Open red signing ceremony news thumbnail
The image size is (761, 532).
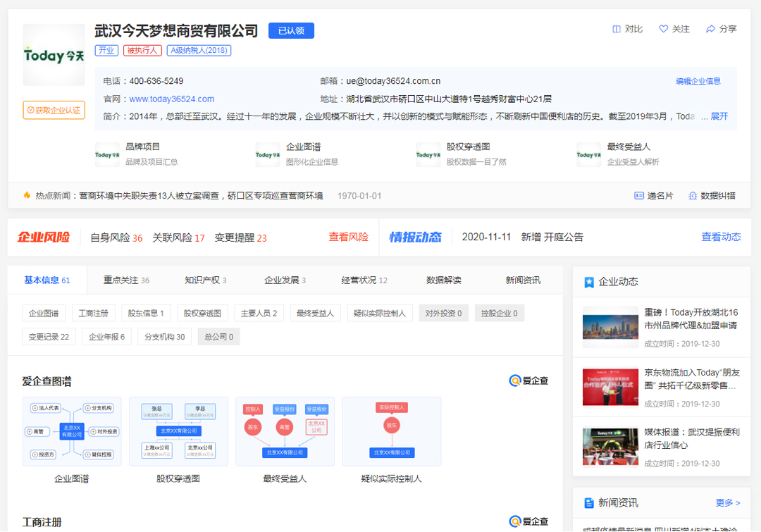coord(610,387)
